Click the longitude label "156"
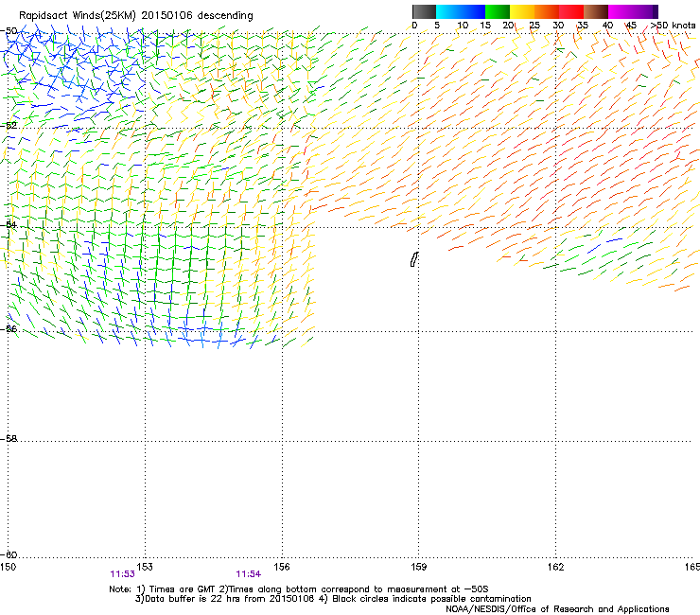The image size is (700, 615). [282, 567]
